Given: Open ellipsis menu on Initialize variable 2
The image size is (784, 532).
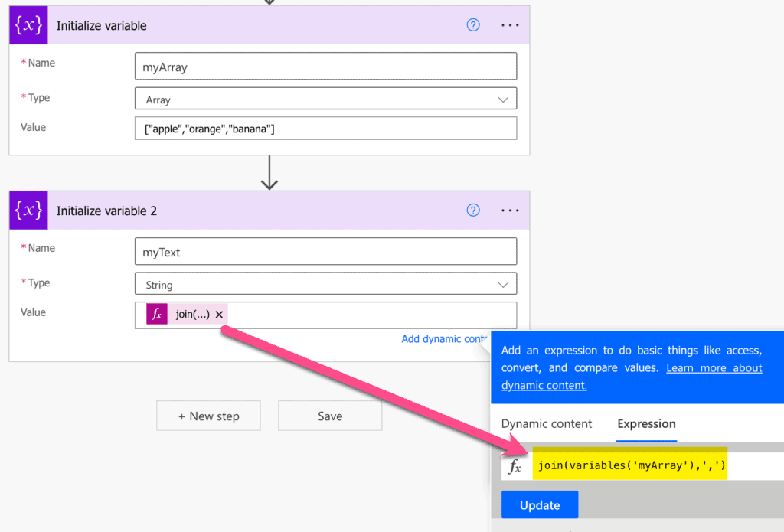Looking at the screenshot, I should [x=510, y=210].
